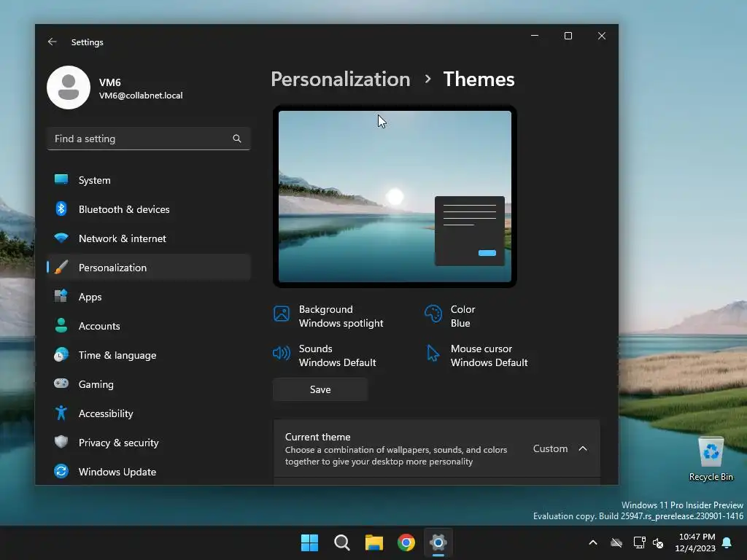
Task: Open Apps settings
Action: click(149, 296)
